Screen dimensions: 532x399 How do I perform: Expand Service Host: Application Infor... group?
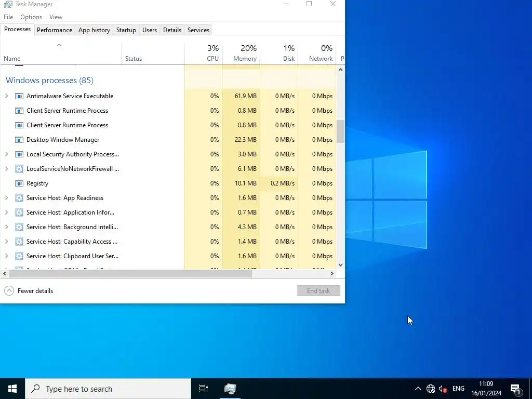point(6,212)
